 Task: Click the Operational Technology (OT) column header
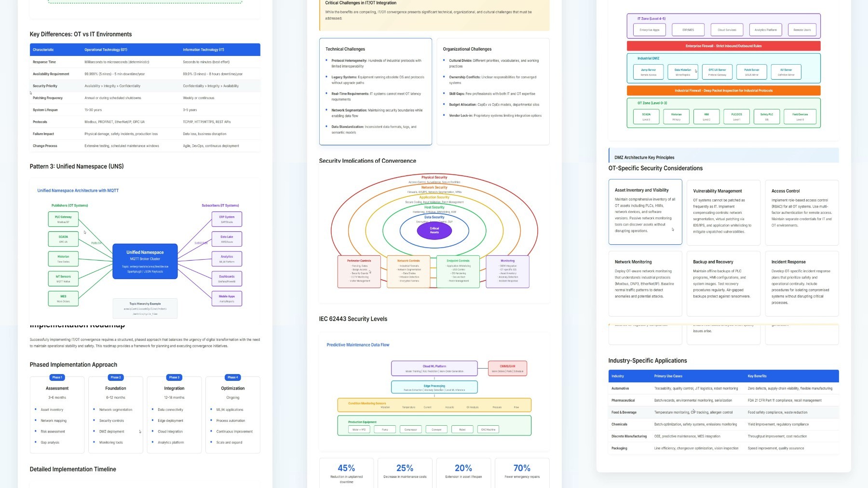pos(106,50)
